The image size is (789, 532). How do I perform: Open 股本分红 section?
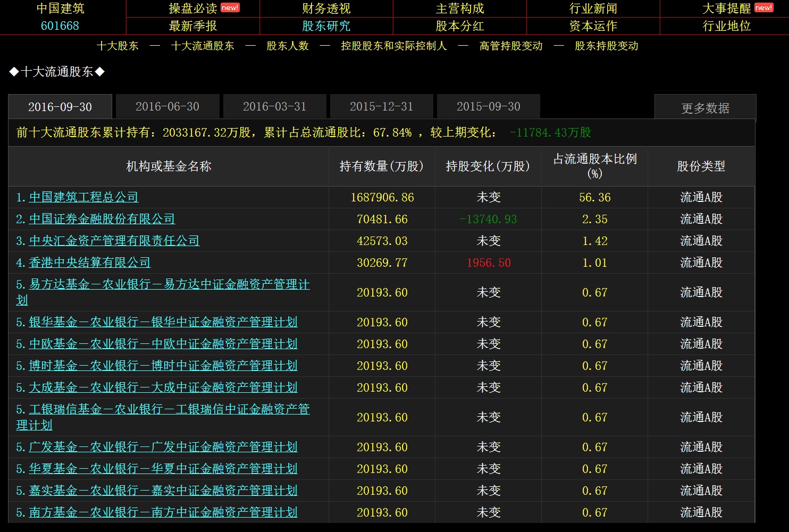pos(460,26)
